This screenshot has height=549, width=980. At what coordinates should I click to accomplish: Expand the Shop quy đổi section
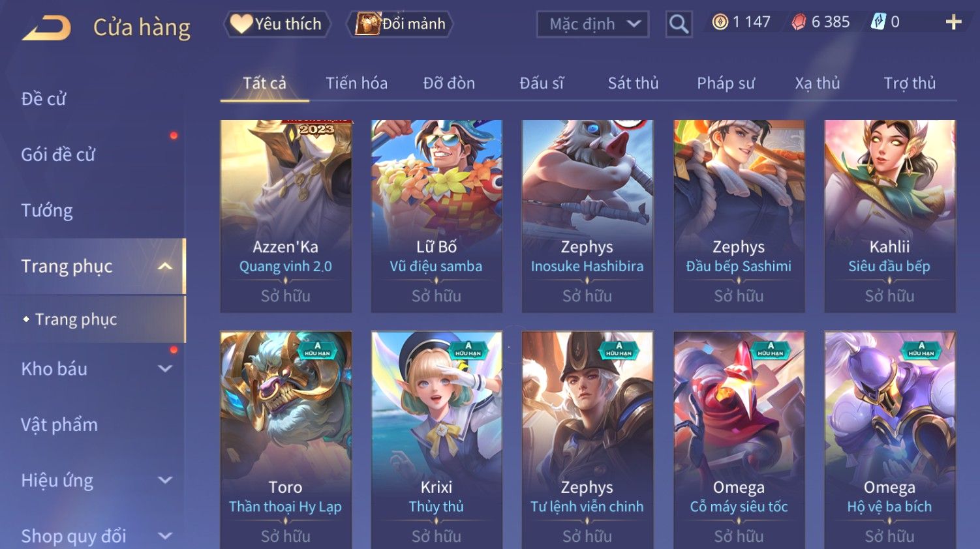click(165, 536)
